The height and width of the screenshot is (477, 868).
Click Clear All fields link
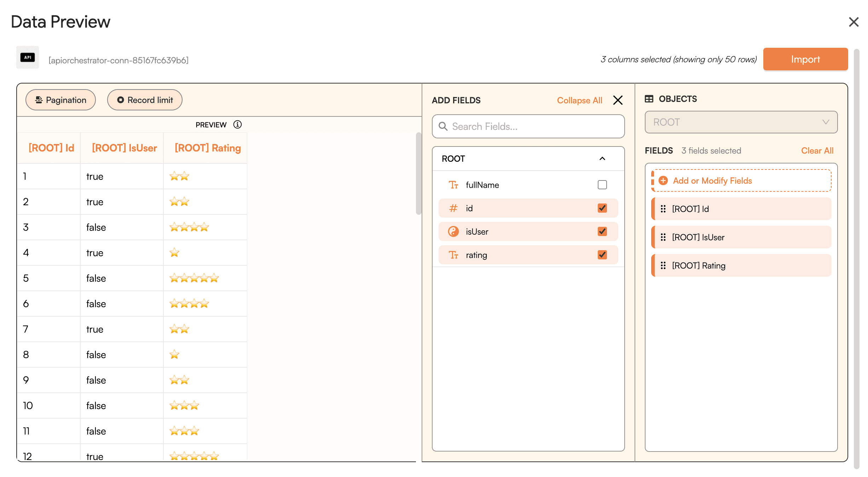coord(817,150)
